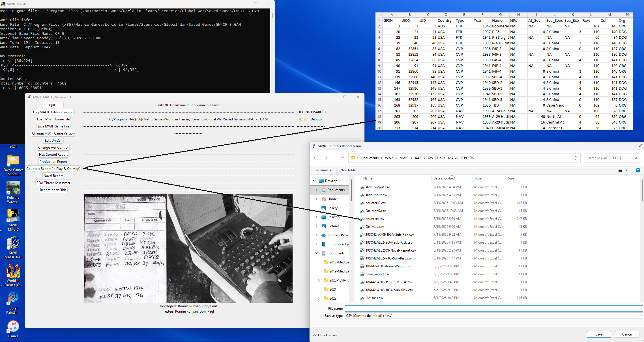This screenshot has height=342, width=644.
Task: Open the Corel PaintShop desktop icon
Action: point(13,303)
